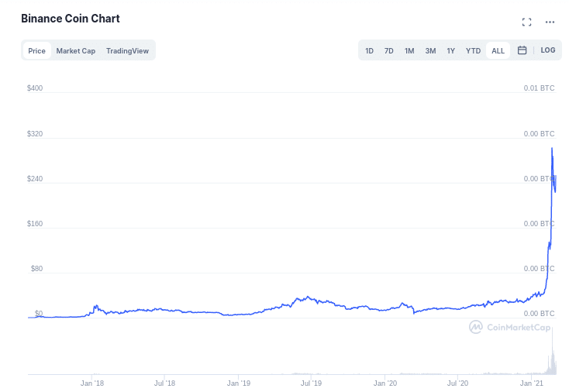This screenshot has height=392, width=569.
Task: Click the Jul '18 date axis label
Action: coord(165,383)
